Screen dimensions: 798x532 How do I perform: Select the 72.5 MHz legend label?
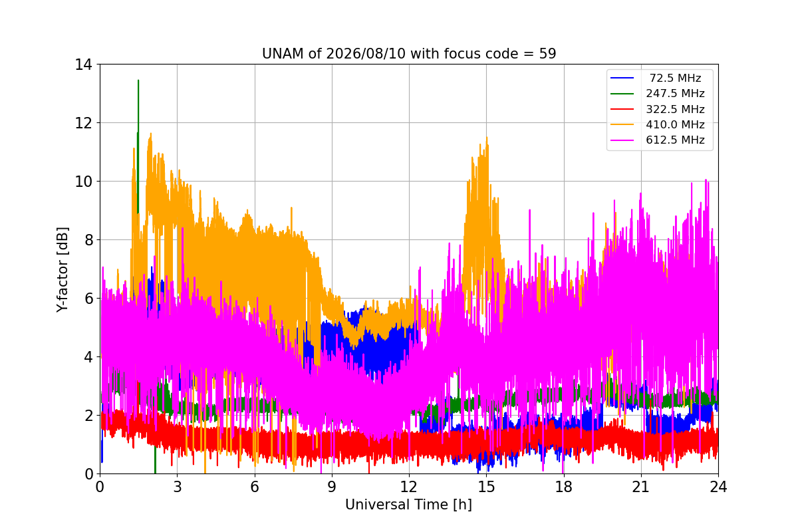point(676,78)
